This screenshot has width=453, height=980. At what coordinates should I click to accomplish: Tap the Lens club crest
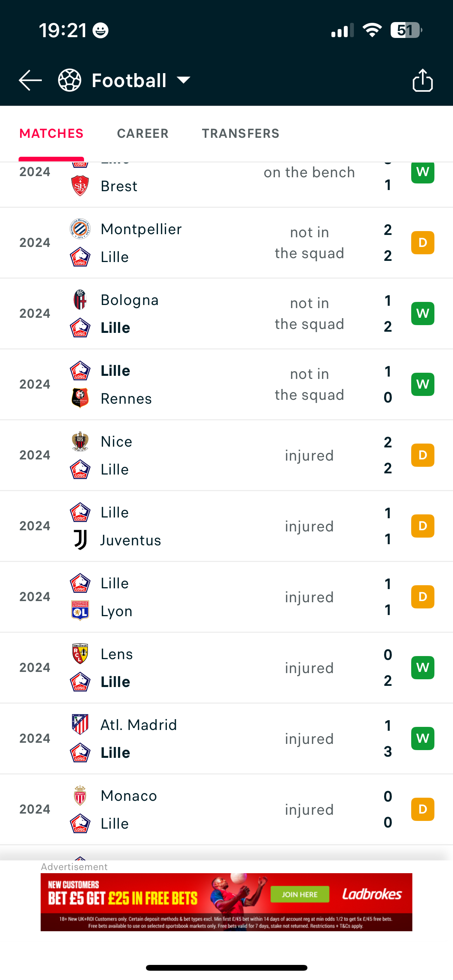[x=80, y=654]
